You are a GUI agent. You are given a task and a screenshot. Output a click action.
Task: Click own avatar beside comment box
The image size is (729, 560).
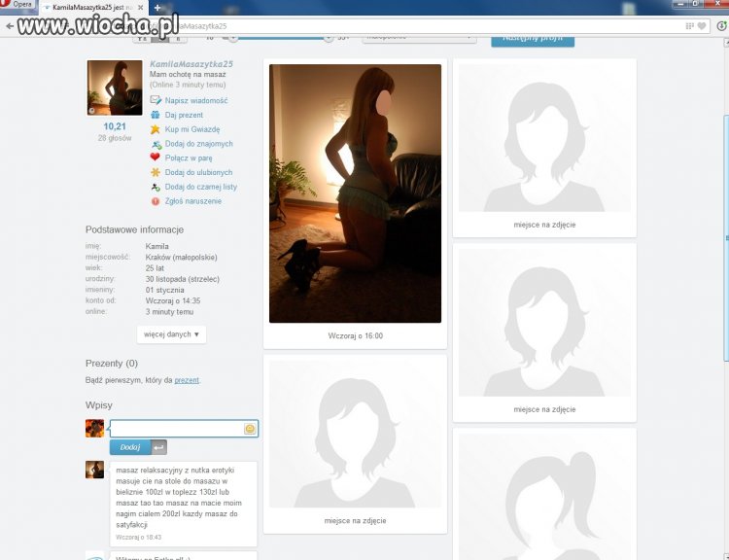(x=94, y=429)
